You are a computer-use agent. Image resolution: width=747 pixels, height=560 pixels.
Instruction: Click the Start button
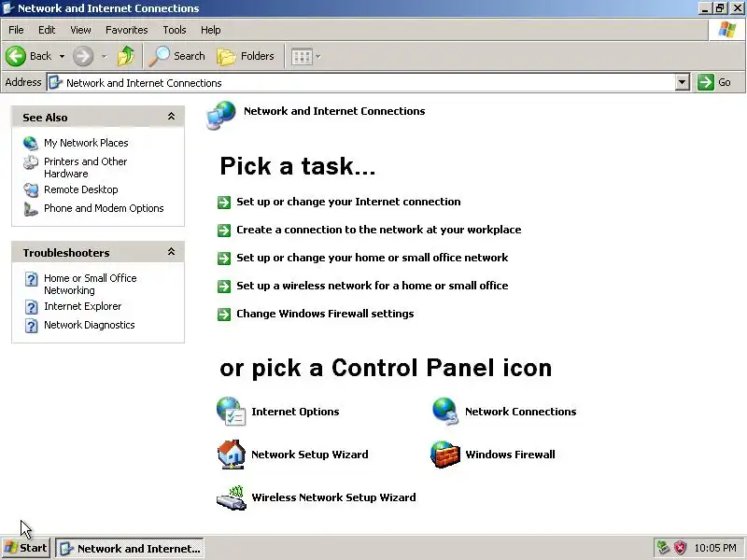tap(25, 548)
